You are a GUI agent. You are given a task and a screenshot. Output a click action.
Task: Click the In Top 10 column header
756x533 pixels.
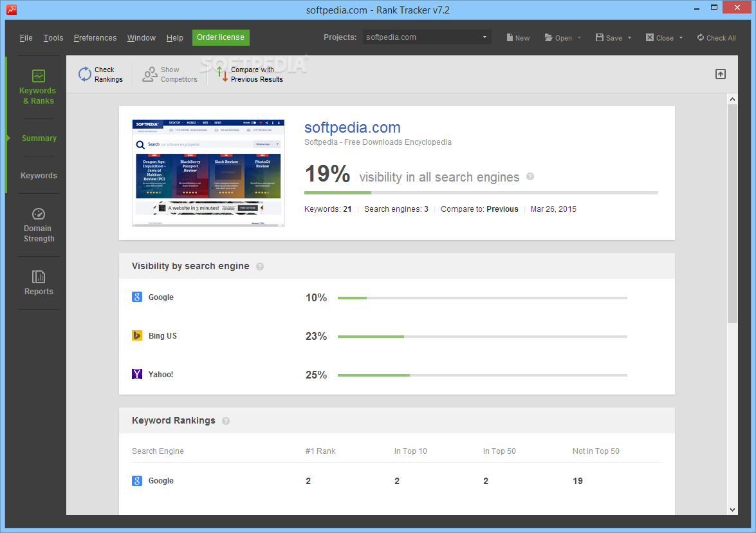tap(410, 451)
